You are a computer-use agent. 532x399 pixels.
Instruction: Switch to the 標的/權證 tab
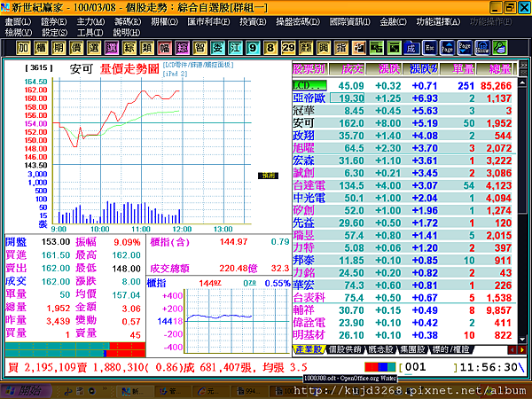click(451, 349)
